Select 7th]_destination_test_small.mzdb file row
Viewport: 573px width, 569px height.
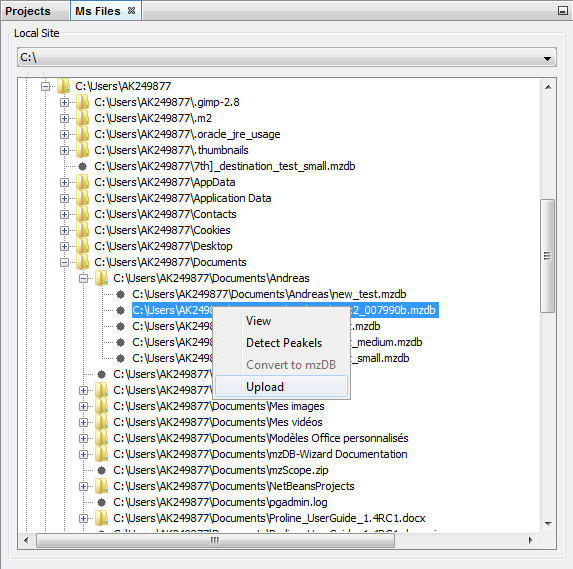225,166
